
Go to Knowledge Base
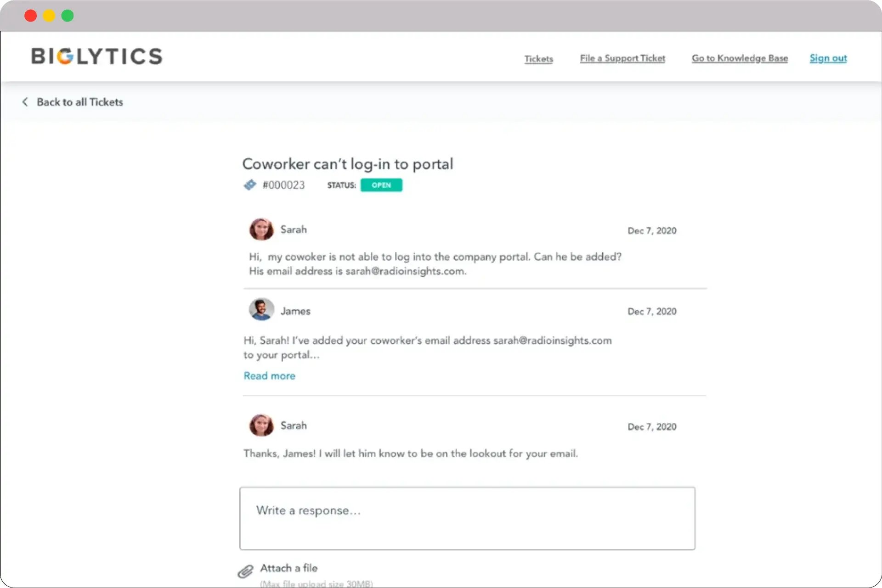(x=740, y=58)
